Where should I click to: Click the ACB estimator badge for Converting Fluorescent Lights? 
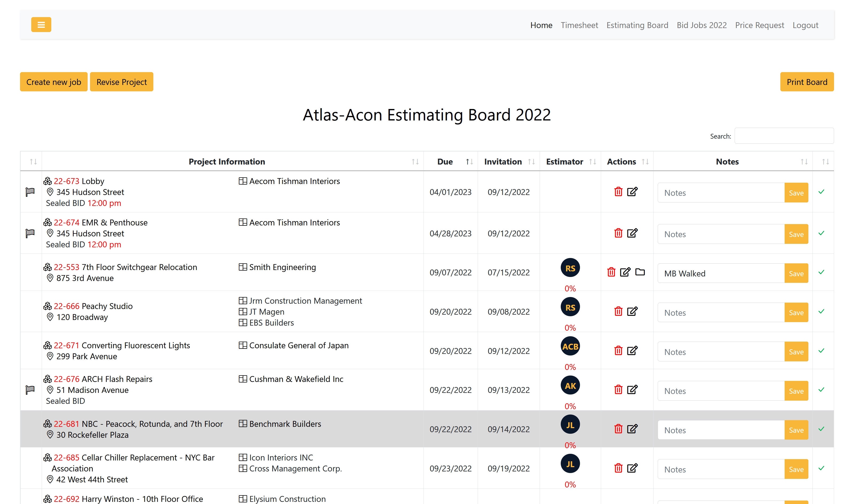point(570,346)
